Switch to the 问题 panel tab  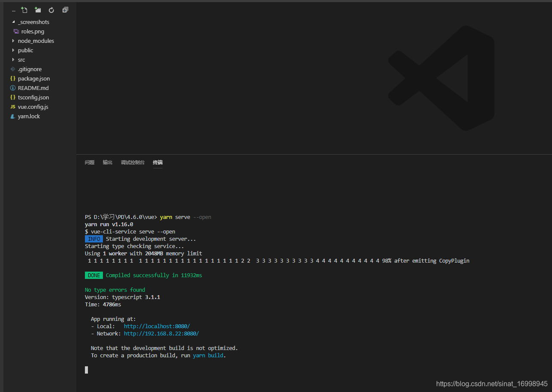click(90, 162)
